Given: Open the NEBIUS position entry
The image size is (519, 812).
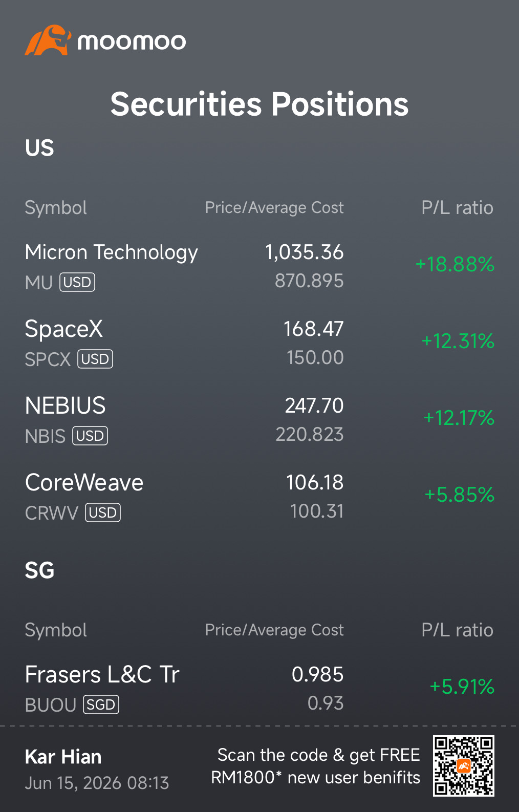Looking at the screenshot, I should tap(259, 420).
